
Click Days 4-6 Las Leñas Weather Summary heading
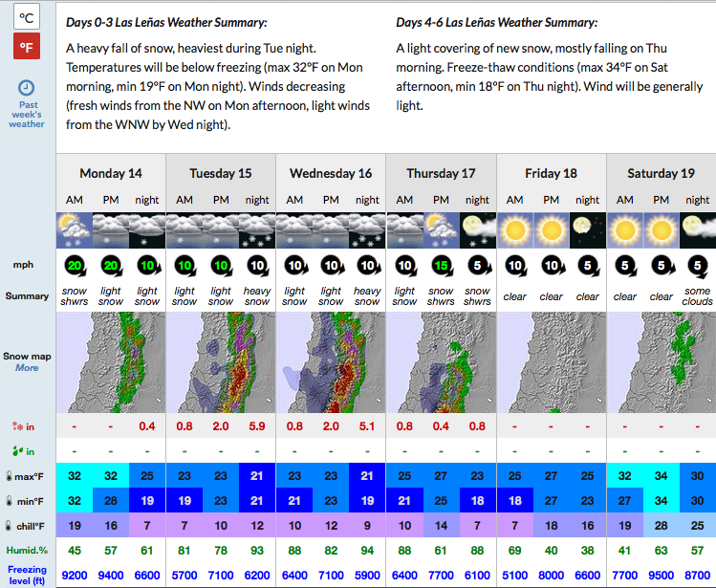pyautogui.click(x=497, y=22)
